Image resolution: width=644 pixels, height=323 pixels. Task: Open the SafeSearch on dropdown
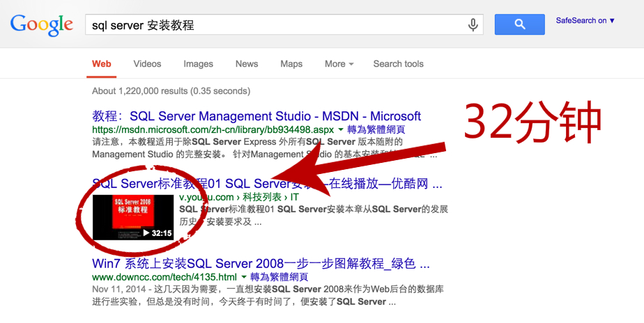tap(585, 21)
